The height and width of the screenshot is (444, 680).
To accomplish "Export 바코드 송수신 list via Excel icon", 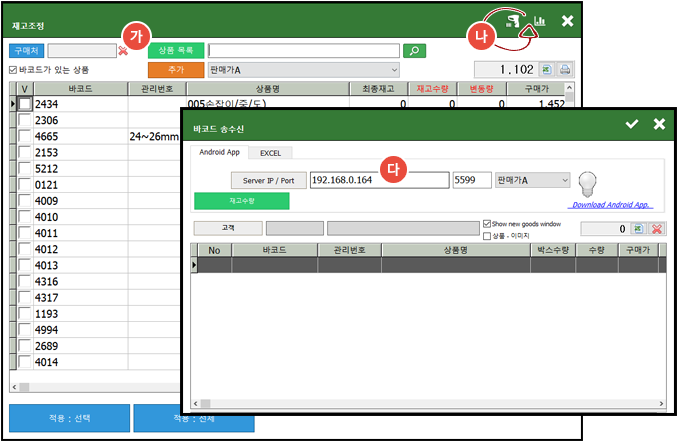I will pos(638,229).
